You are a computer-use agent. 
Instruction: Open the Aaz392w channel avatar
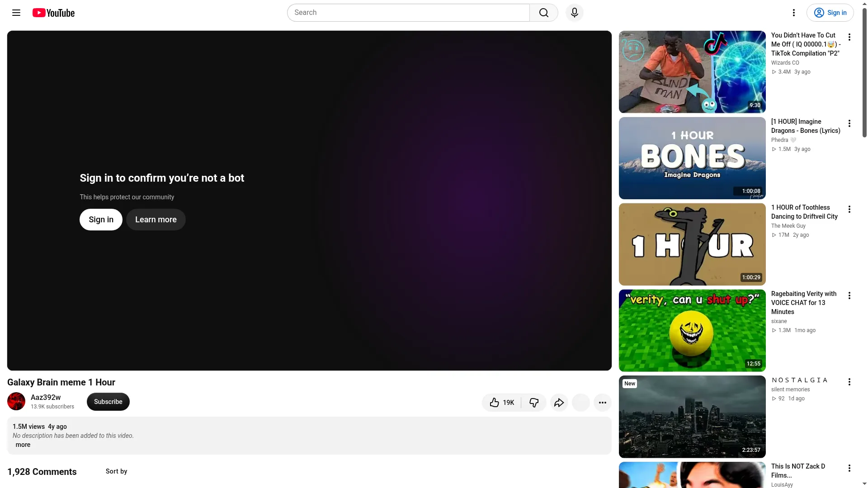coord(16,401)
